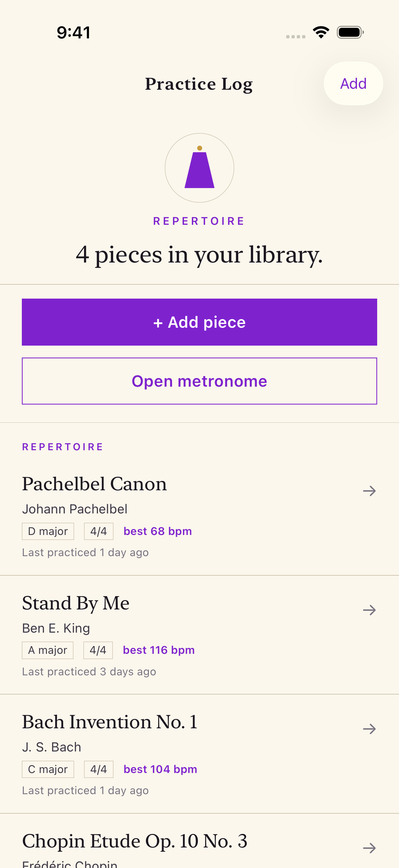This screenshot has height=868, width=399.
Task: Click the Add button in header
Action: pyautogui.click(x=353, y=83)
